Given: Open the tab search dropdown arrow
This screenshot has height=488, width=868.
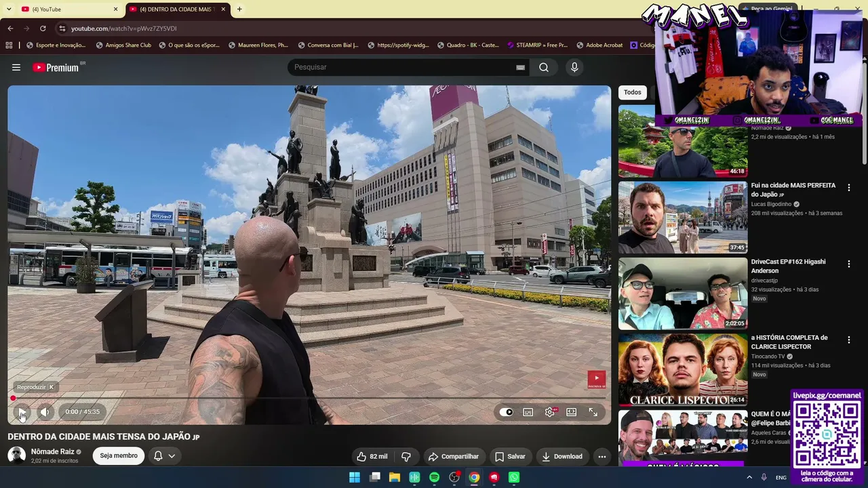Looking at the screenshot, I should [x=8, y=9].
